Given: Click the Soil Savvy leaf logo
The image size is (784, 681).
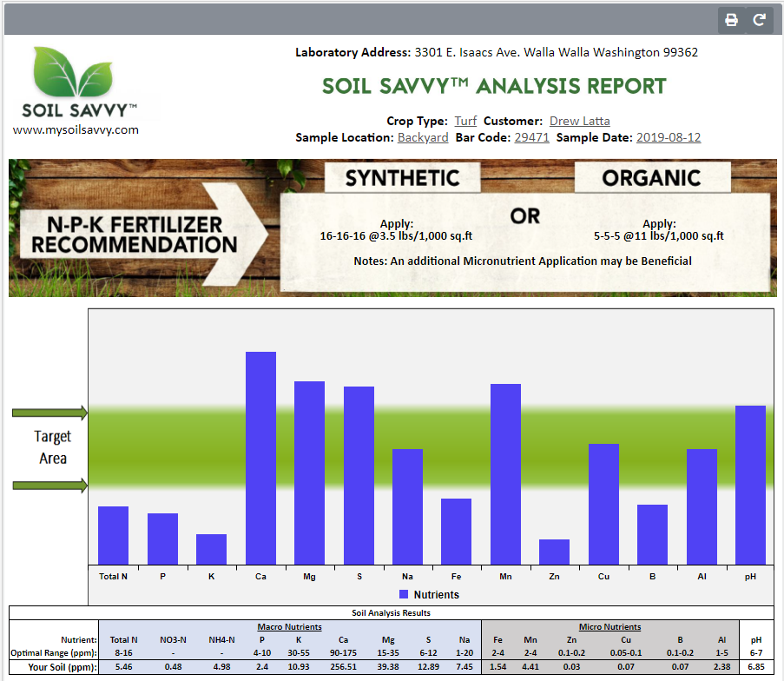Looking at the screenshot, I should coord(84,74).
